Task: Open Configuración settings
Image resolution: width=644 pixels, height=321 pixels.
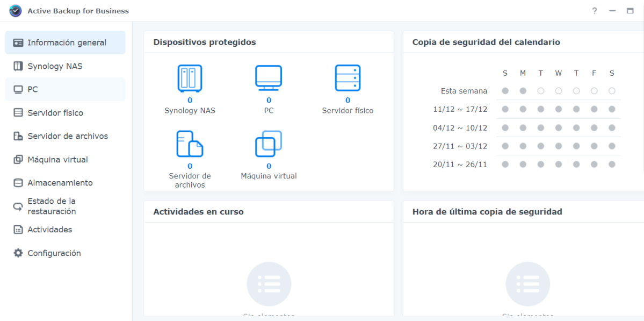Action: click(x=66, y=253)
